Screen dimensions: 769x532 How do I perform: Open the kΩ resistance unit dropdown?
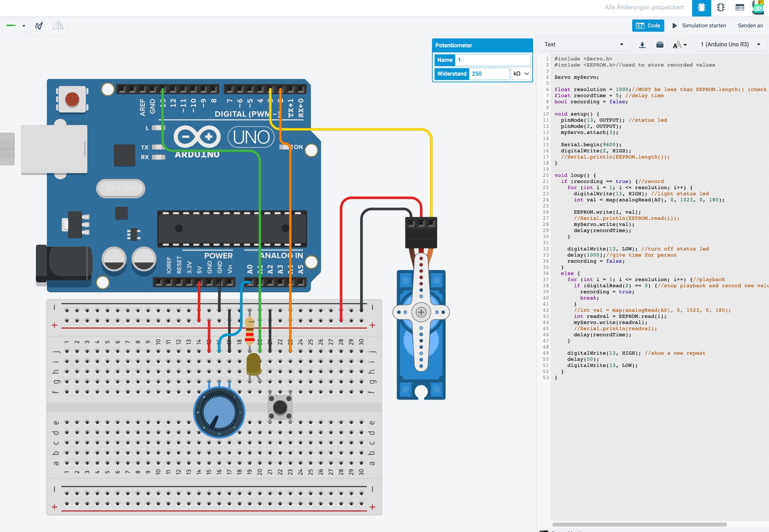pos(521,74)
